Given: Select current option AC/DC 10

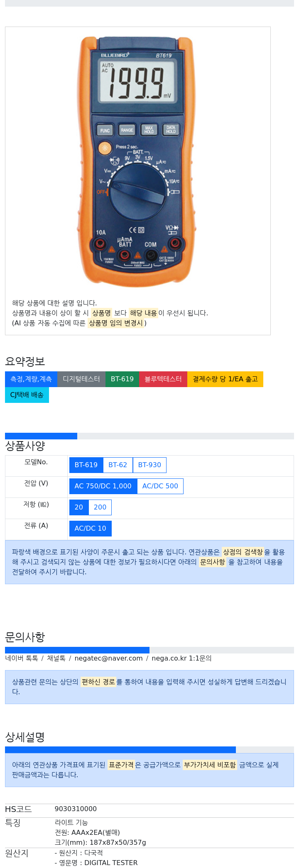Looking at the screenshot, I should 91,529.
